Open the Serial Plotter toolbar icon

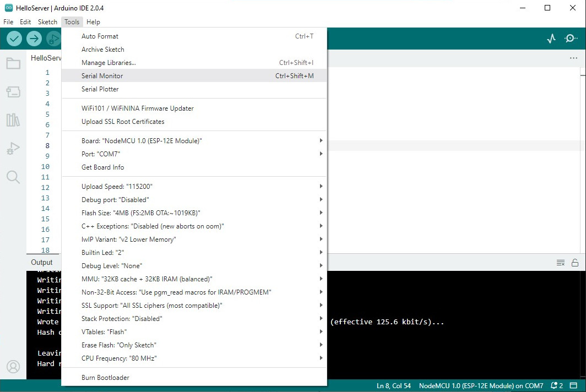[551, 39]
